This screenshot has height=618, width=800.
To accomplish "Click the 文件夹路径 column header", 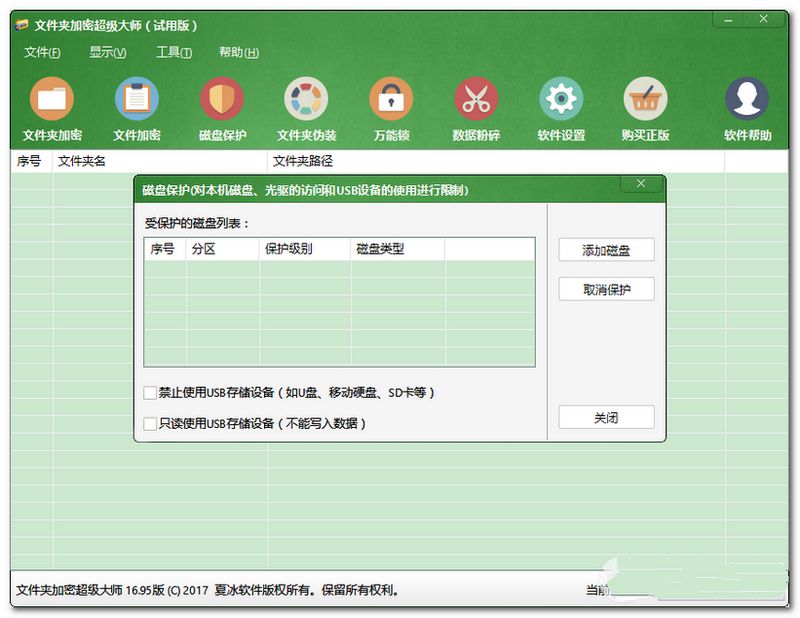I will point(496,161).
